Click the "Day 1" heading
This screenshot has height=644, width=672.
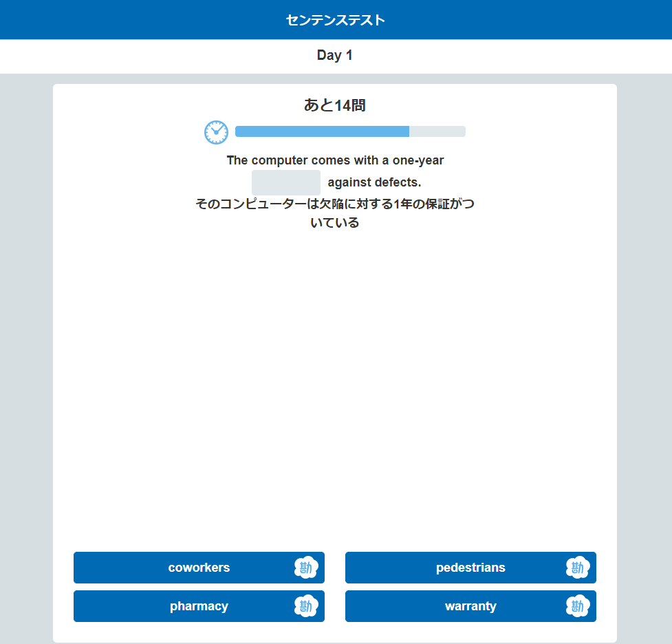(335, 56)
